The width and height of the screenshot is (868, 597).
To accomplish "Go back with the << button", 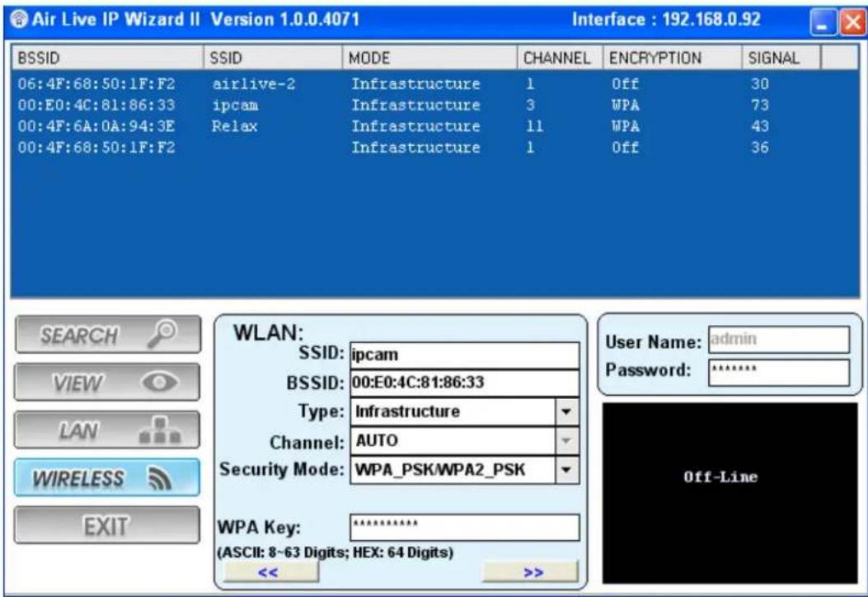I will pos(271,572).
